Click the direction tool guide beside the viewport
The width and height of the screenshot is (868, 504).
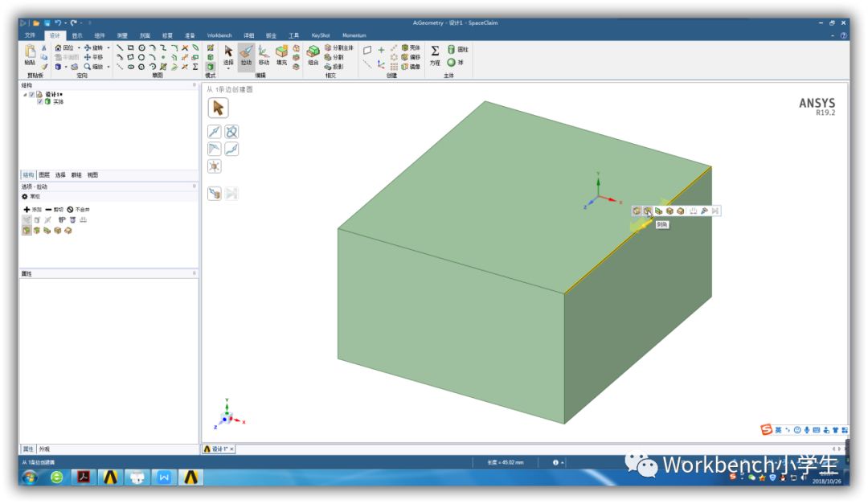click(x=215, y=131)
